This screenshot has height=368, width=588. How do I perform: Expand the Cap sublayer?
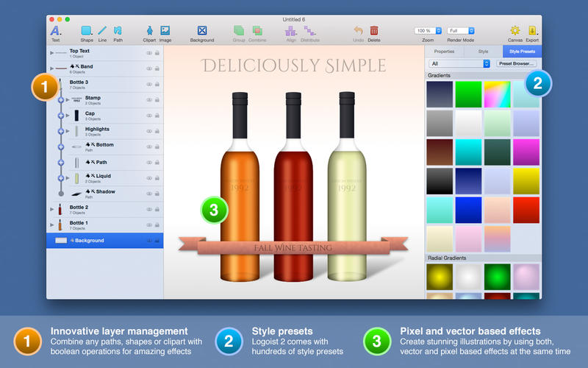click(68, 116)
